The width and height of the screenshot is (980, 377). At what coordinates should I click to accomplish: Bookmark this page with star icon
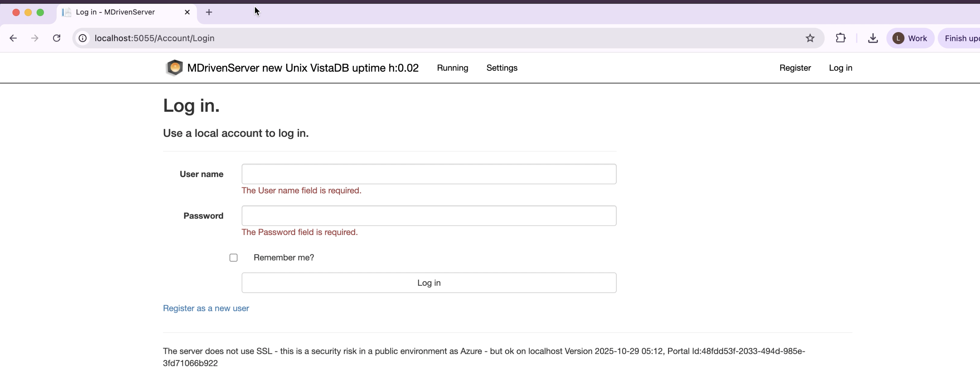[x=810, y=38]
